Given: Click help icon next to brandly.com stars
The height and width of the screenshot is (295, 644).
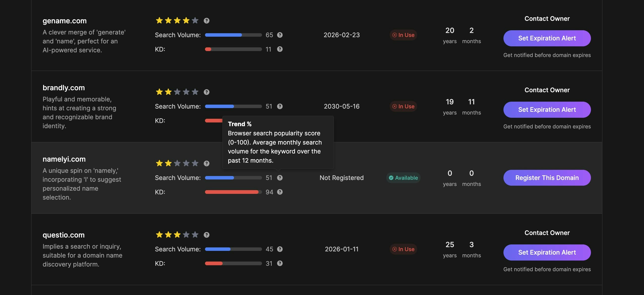Looking at the screenshot, I should (206, 92).
